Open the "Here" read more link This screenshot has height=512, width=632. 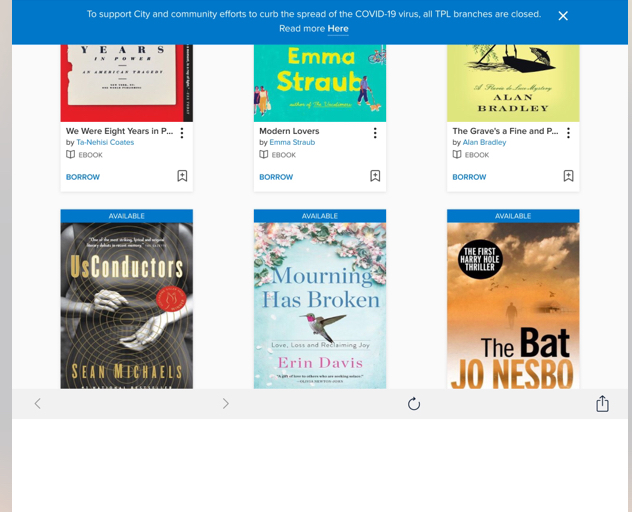338,29
